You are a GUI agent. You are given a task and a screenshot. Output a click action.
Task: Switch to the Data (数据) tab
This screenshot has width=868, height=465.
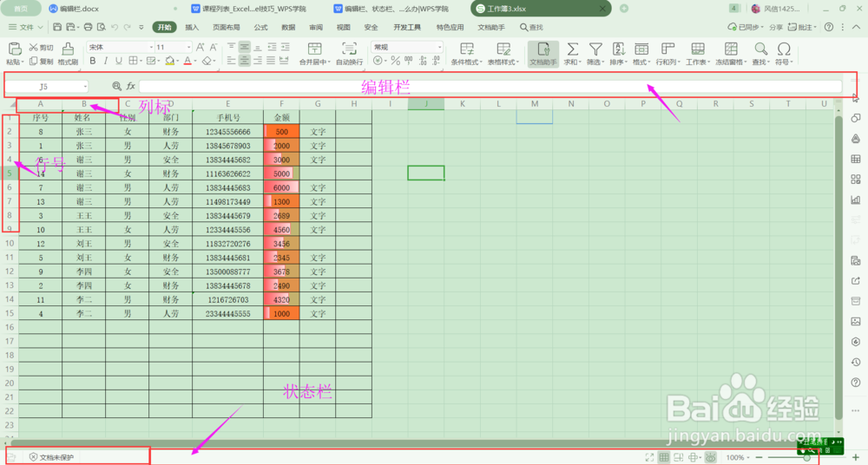pos(288,27)
